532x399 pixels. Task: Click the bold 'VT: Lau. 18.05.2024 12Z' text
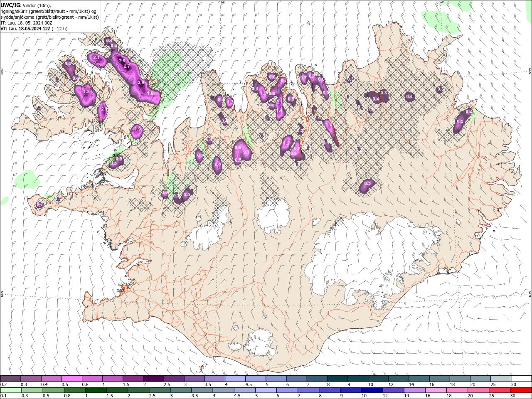tap(25, 29)
